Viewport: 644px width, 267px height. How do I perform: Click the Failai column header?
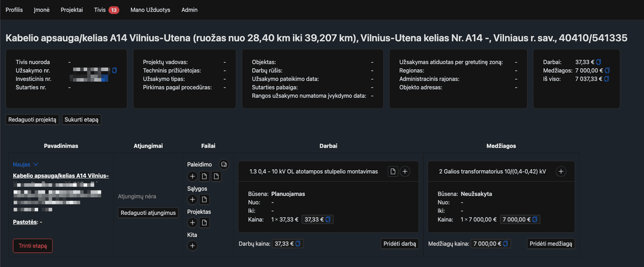tap(208, 146)
